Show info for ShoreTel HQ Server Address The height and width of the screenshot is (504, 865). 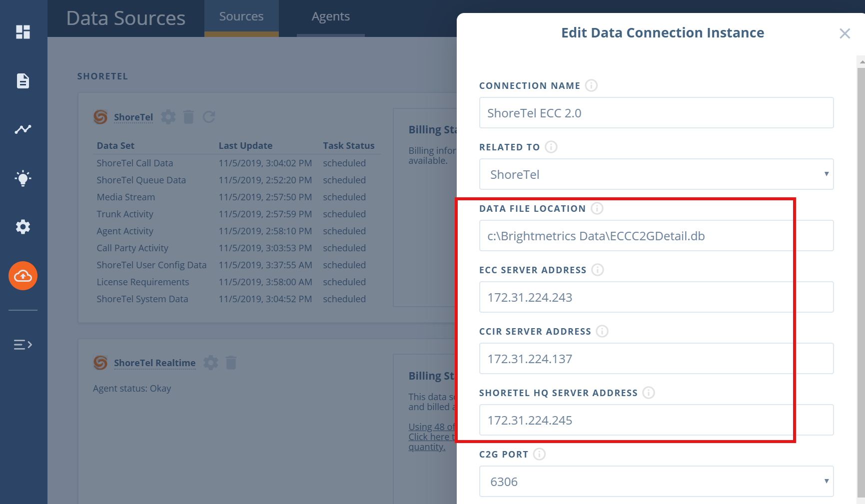[649, 393]
